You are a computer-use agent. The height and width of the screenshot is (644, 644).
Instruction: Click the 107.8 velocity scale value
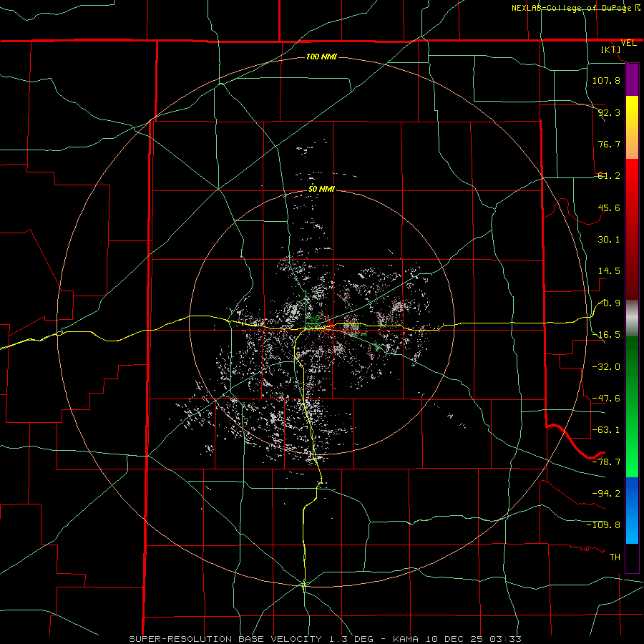pos(606,80)
